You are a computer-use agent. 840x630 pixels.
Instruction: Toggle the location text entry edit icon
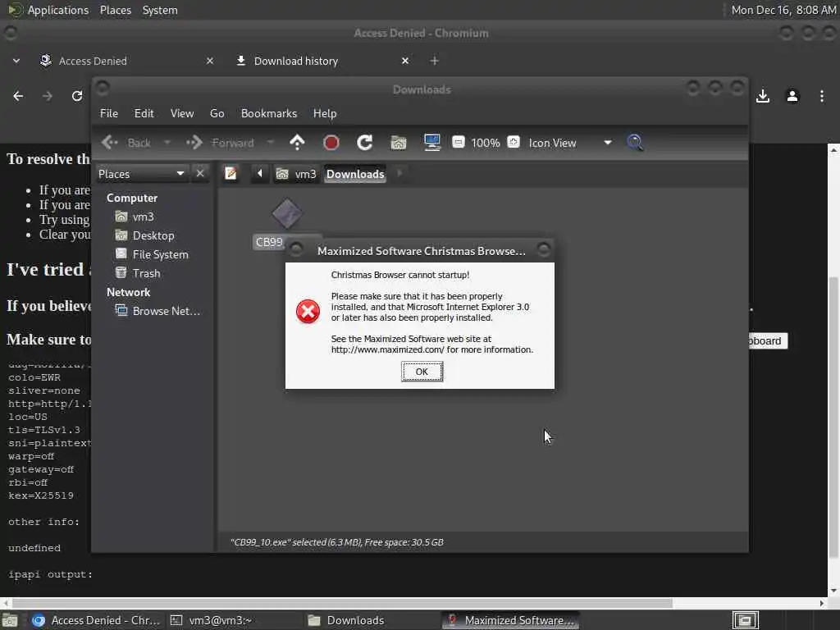coord(231,174)
